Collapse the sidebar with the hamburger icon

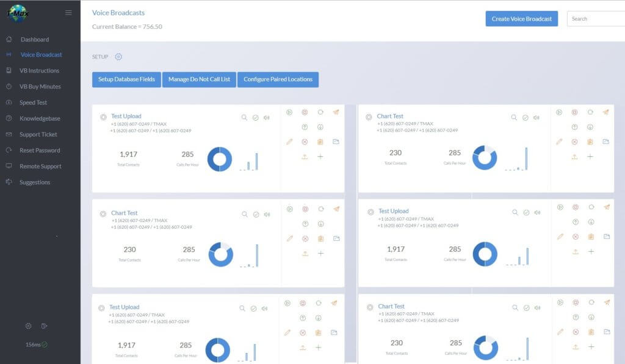pos(68,13)
